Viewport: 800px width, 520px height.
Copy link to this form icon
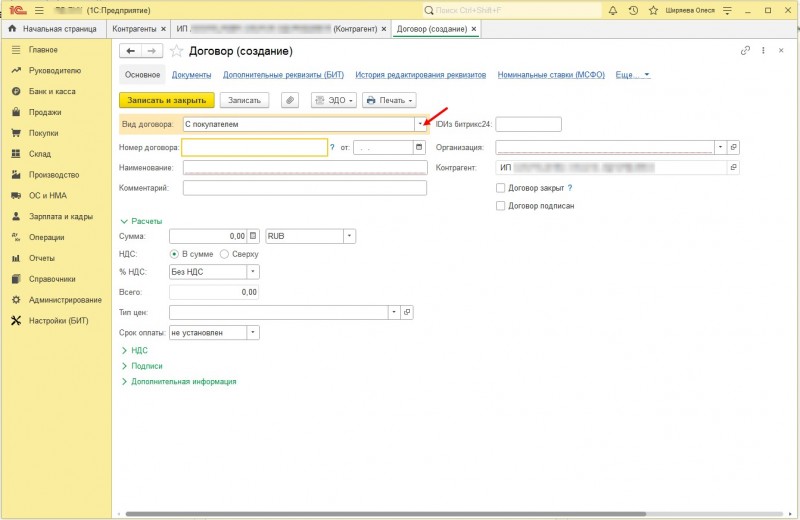coord(745,51)
